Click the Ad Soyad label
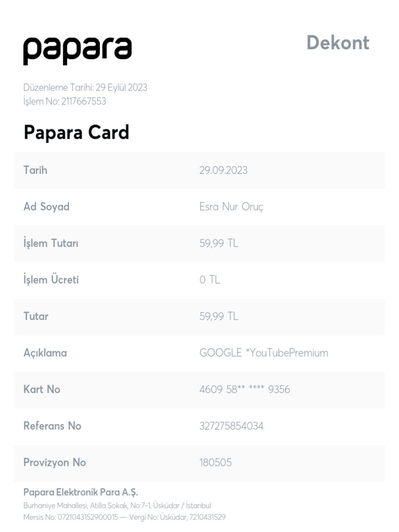399x532 pixels. coord(46,207)
